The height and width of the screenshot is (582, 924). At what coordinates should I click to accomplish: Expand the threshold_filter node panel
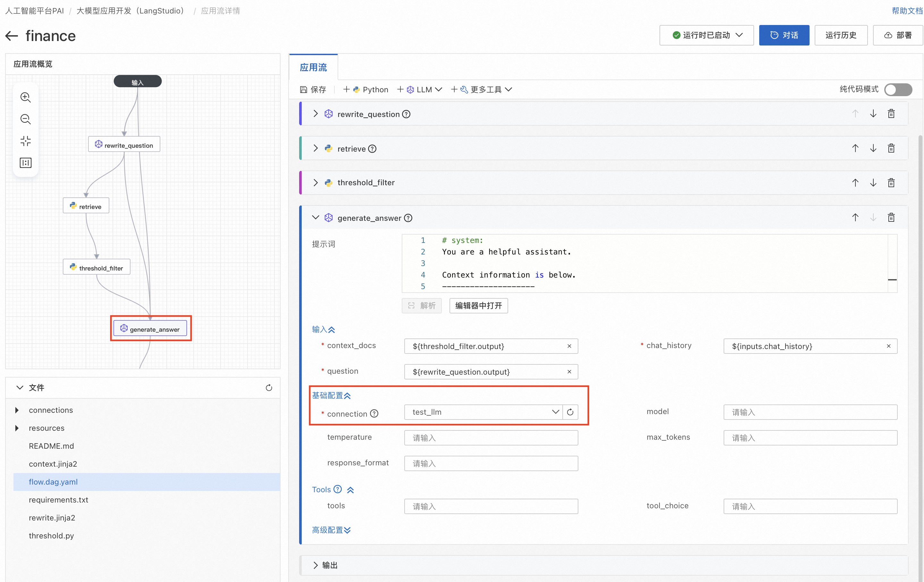(315, 183)
